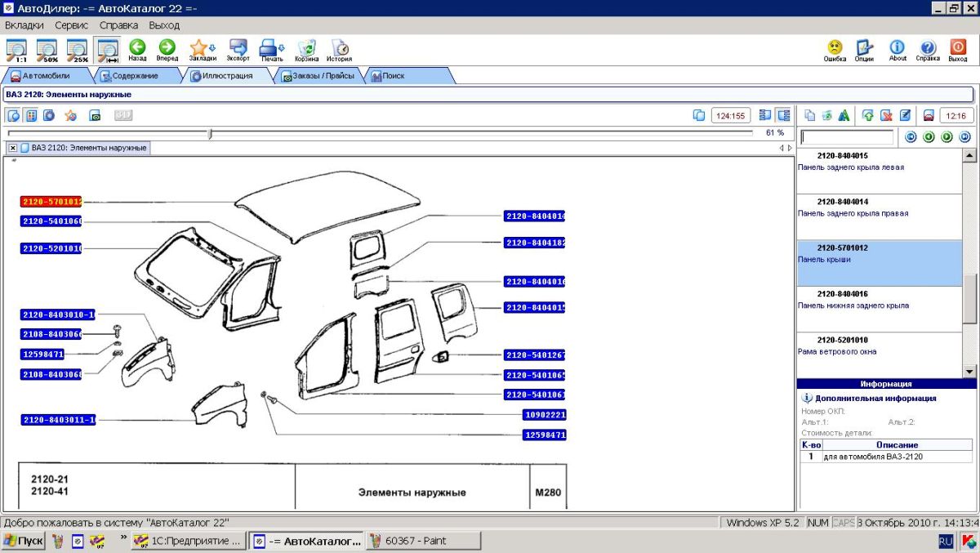The width and height of the screenshot is (980, 553).
Task: Click the edit note icon
Action: pyautogui.click(x=905, y=115)
